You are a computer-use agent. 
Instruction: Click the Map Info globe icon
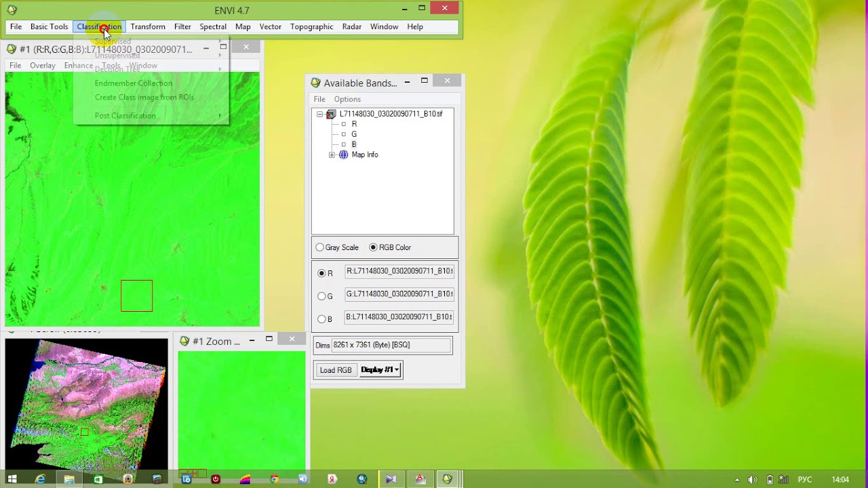[x=343, y=155]
